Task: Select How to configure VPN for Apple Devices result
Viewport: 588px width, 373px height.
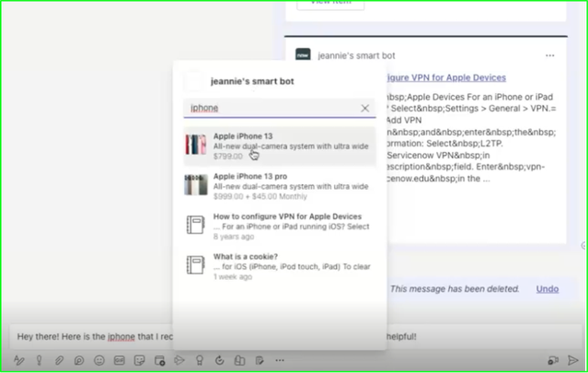Action: [x=280, y=227]
